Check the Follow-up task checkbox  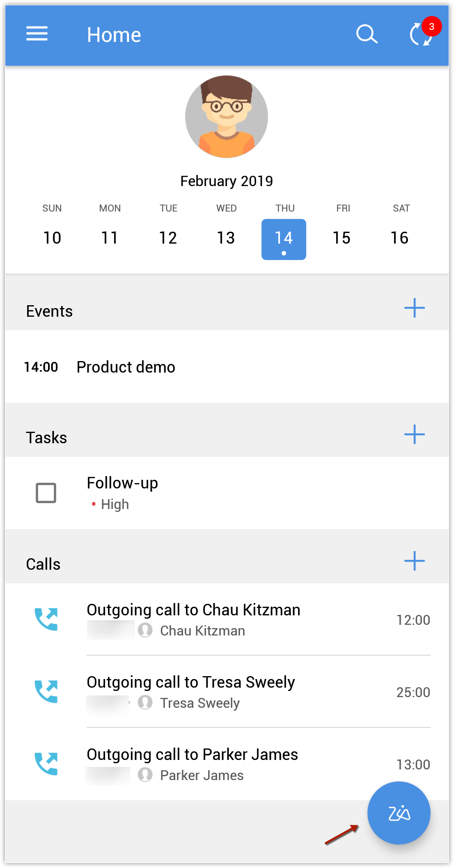click(x=46, y=493)
